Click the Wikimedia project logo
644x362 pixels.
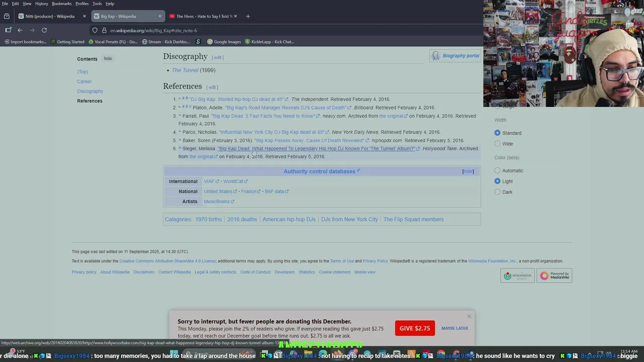517,276
